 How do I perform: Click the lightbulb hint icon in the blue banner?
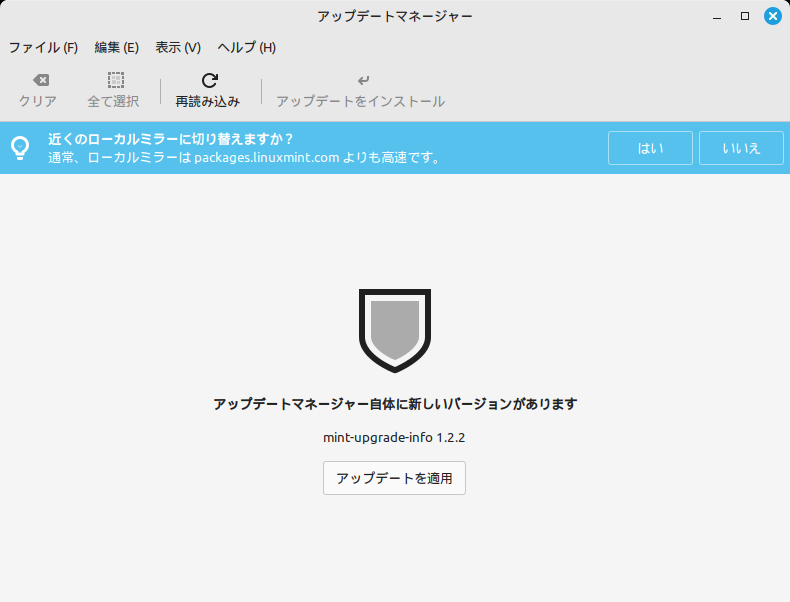pyautogui.click(x=20, y=148)
